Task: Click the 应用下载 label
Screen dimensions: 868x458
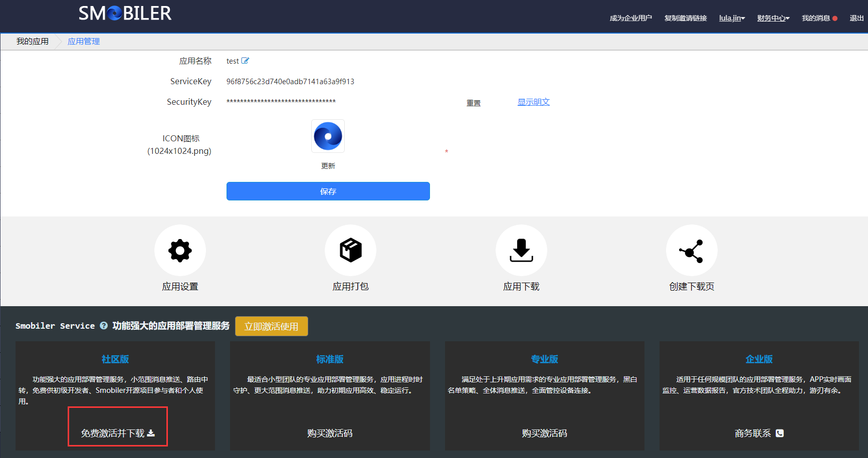Action: pyautogui.click(x=521, y=287)
